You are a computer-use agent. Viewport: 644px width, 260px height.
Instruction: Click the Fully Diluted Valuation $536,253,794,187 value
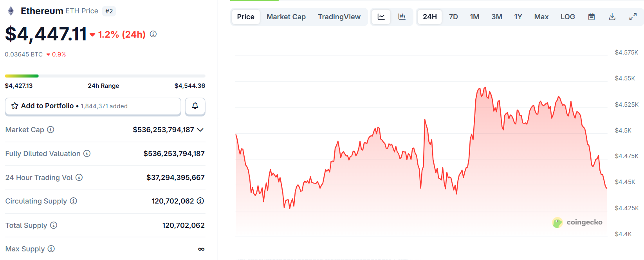[174, 154]
